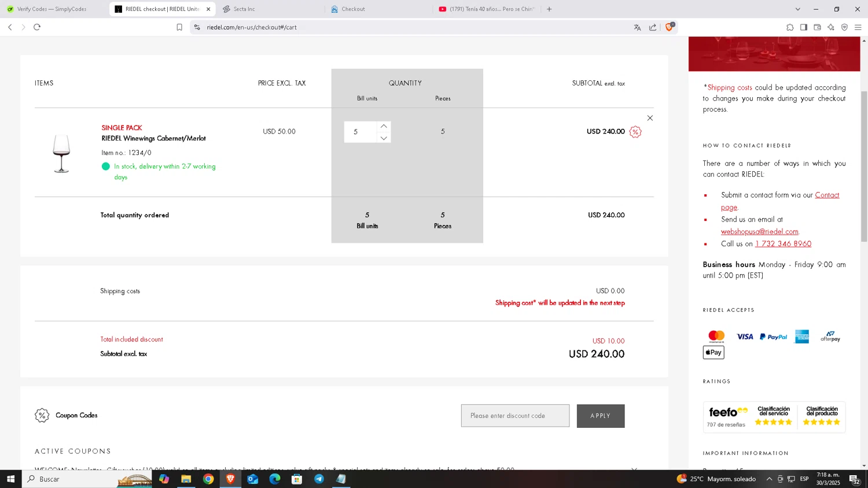The height and width of the screenshot is (488, 868).
Task: Toggle the browser sidebar panel icon
Action: (x=804, y=27)
